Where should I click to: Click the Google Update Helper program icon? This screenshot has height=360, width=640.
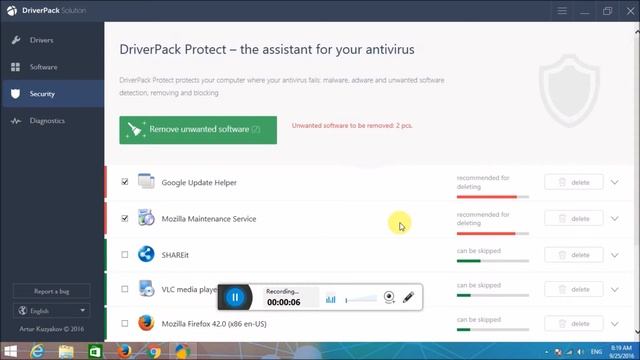tap(146, 181)
